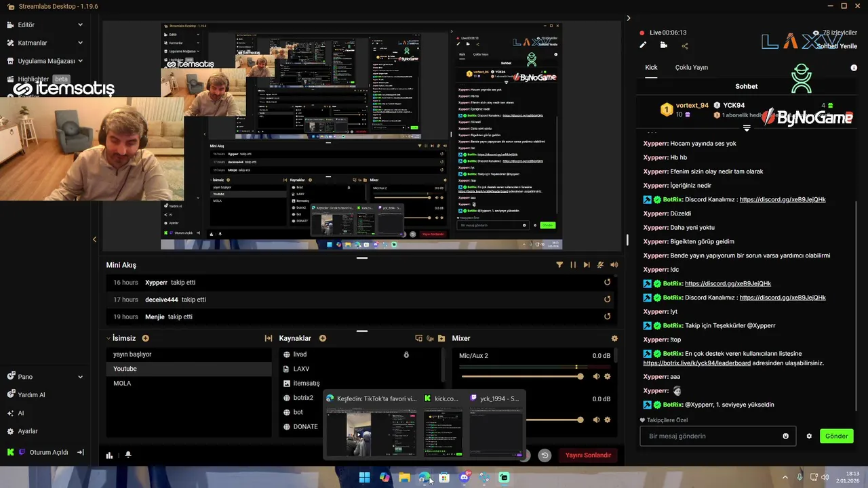868x488 pixels.
Task: Add a new scene next to İsimsiz
Action: pyautogui.click(x=145, y=338)
